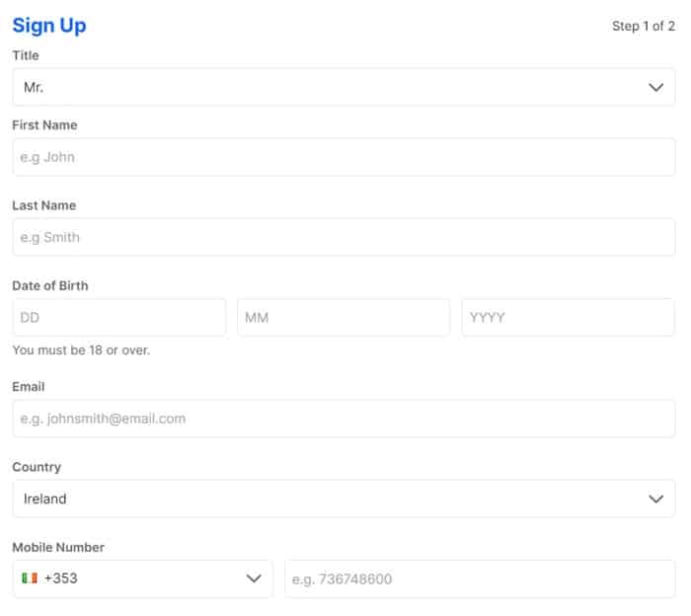Image resolution: width=691 pixels, height=616 pixels.
Task: Open the Title dropdown showing Mr.
Action: (x=344, y=87)
